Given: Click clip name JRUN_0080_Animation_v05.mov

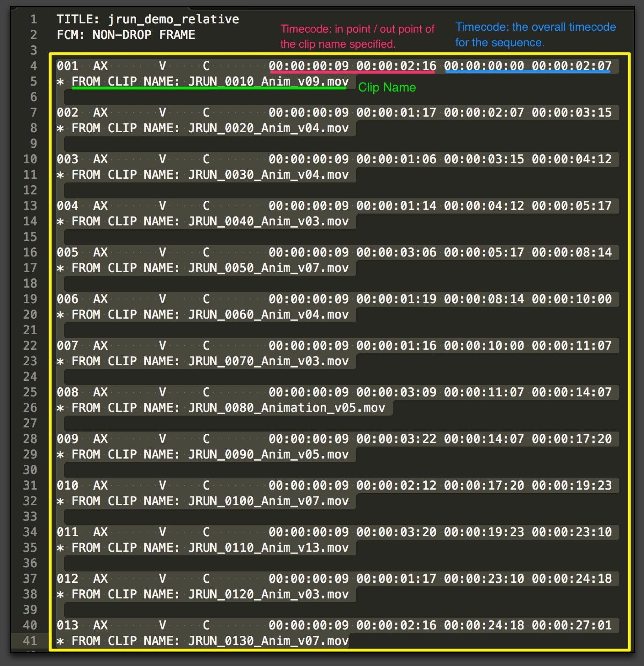Looking at the screenshot, I should pyautogui.click(x=286, y=408).
